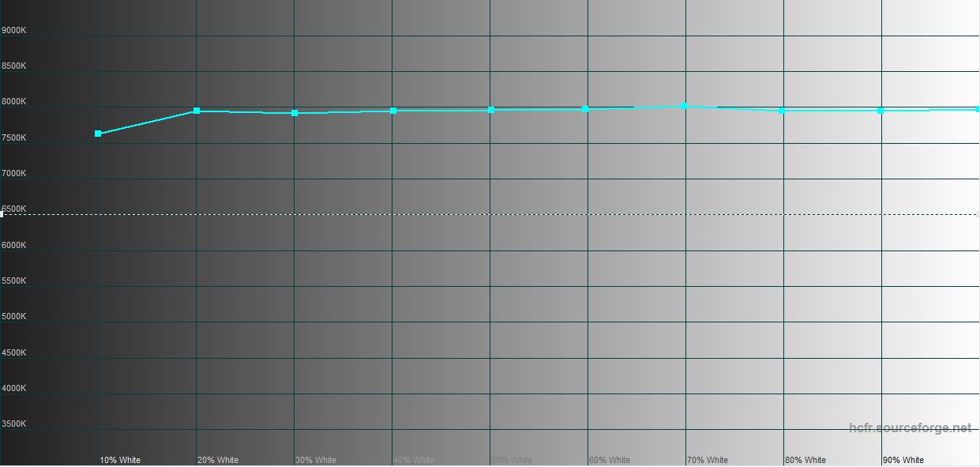The height and width of the screenshot is (467, 980).
Task: Select the 70% White peak data point
Action: tap(684, 105)
